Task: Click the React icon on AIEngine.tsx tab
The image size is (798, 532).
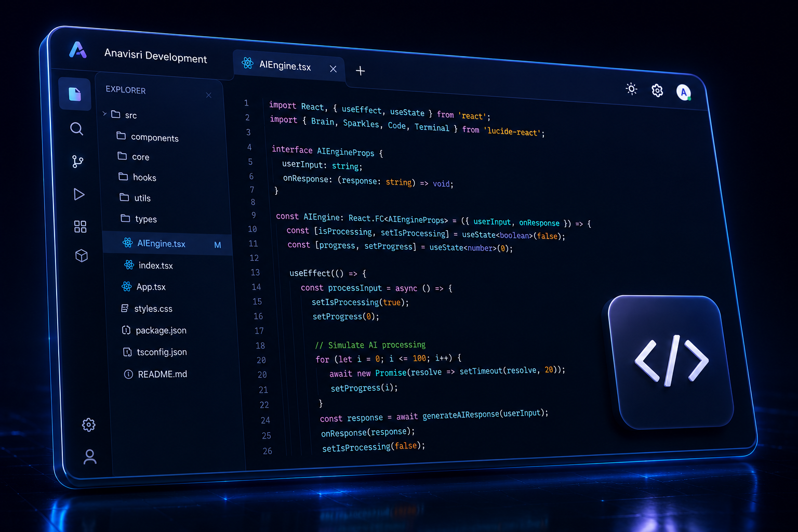Action: click(247, 63)
